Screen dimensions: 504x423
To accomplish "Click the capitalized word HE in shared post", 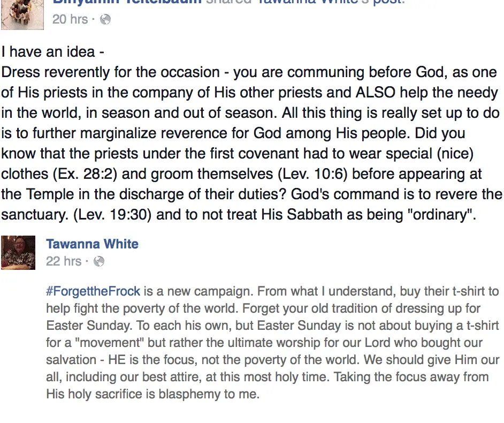I will point(117,360).
